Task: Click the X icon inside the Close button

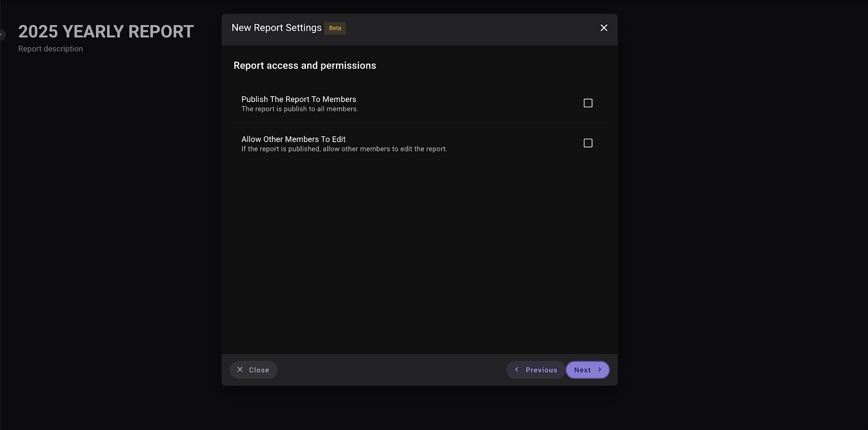Action: coord(240,369)
